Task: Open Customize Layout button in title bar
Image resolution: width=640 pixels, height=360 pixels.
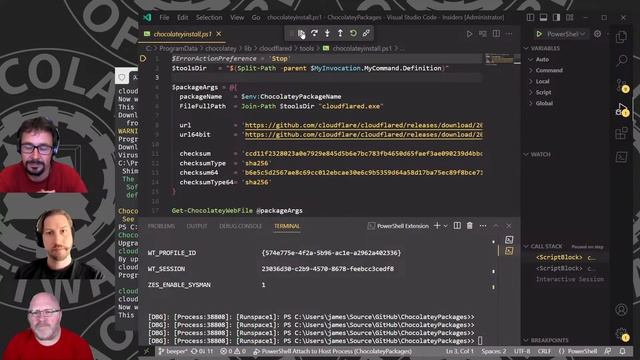Action: click(569, 18)
